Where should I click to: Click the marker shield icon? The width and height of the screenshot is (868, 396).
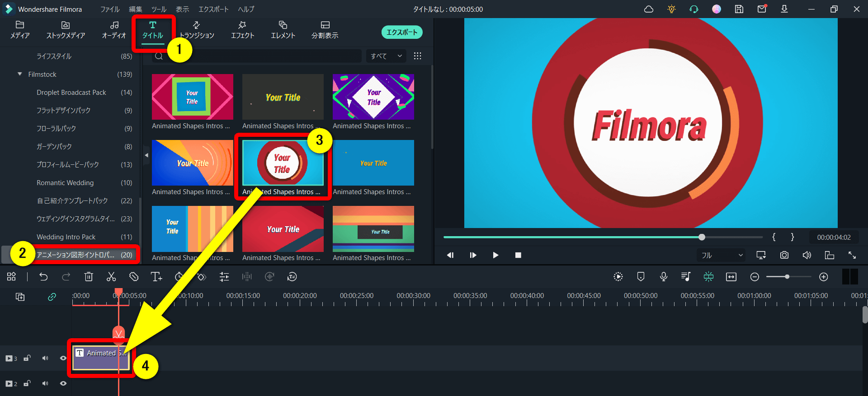pyautogui.click(x=641, y=277)
